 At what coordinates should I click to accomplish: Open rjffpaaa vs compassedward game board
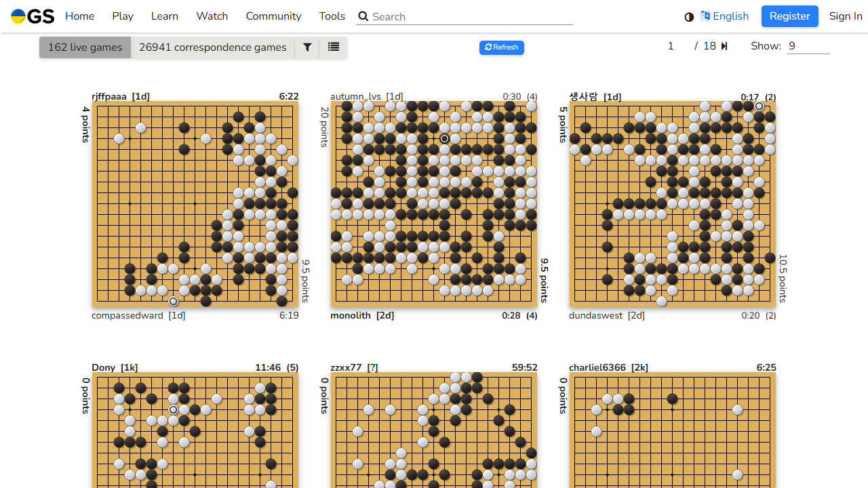(195, 205)
